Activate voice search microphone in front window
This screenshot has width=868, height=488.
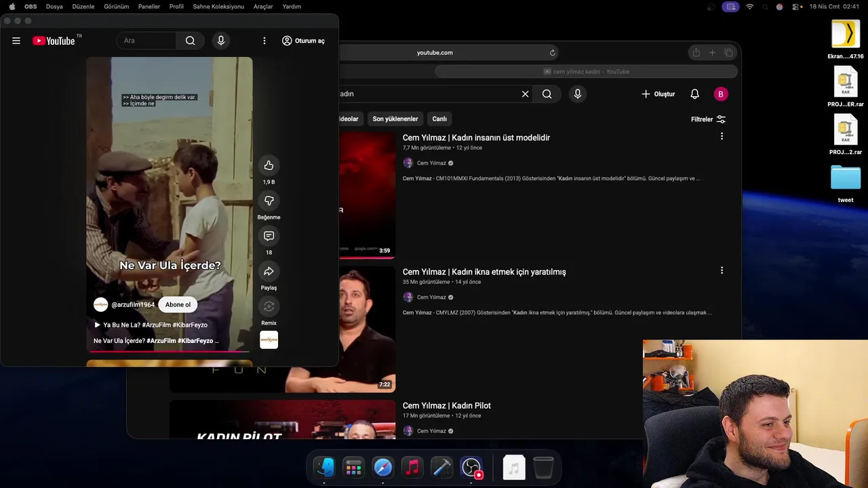pos(220,41)
